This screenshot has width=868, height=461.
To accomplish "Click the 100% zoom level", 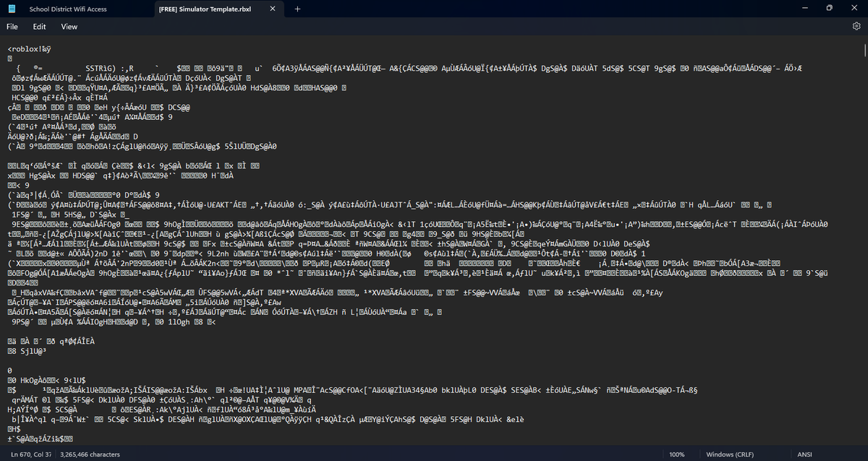I will (677, 454).
